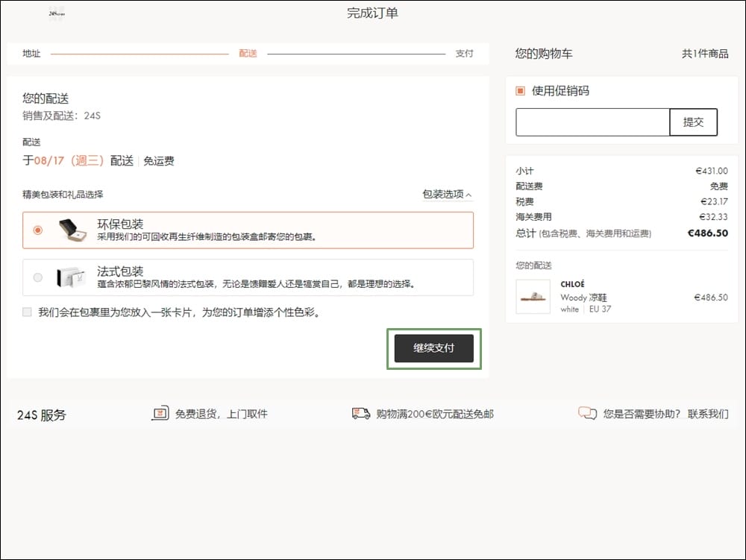Toggle the 使用促销码 checkbox

[x=520, y=91]
